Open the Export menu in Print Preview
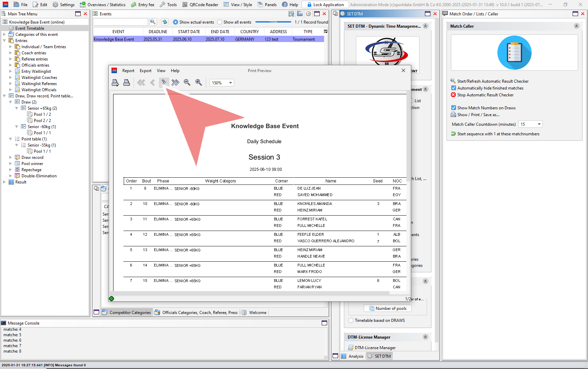The width and height of the screenshot is (588, 369). (145, 71)
